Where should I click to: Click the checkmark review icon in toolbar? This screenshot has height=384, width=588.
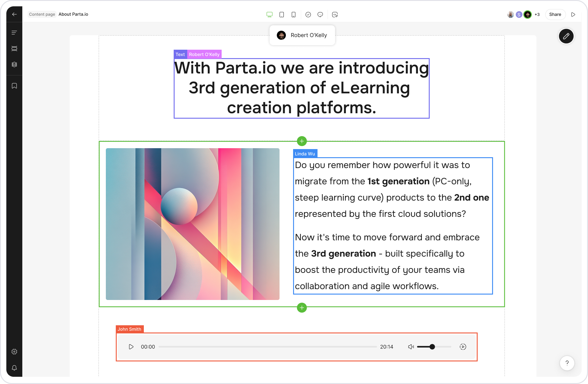tap(308, 14)
